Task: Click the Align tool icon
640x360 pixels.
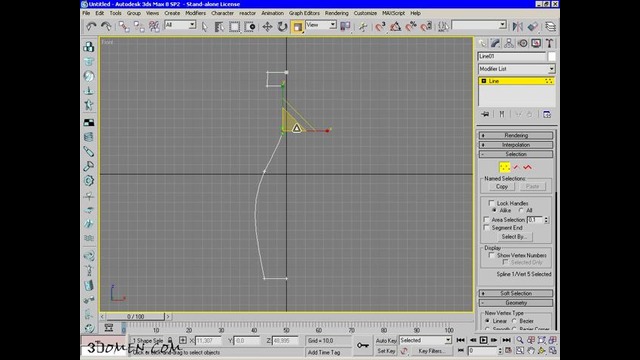Action: tap(533, 27)
